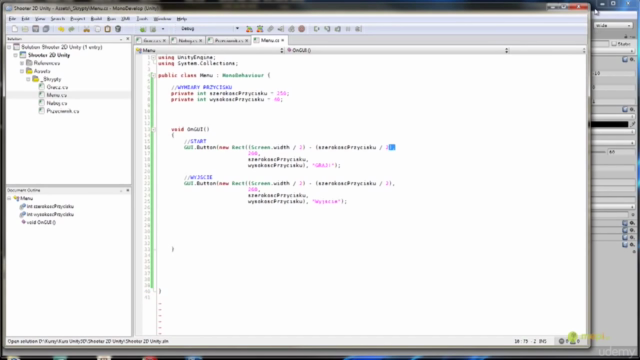Open the Wide layout dropdown in Unity

click(x=613, y=25)
